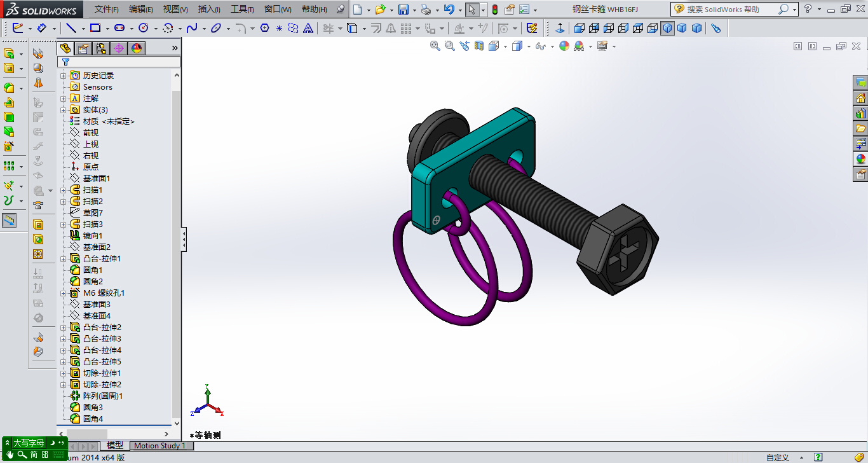This screenshot has height=463, width=868.
Task: Click the Smart Dimension tool
Action: (x=42, y=28)
